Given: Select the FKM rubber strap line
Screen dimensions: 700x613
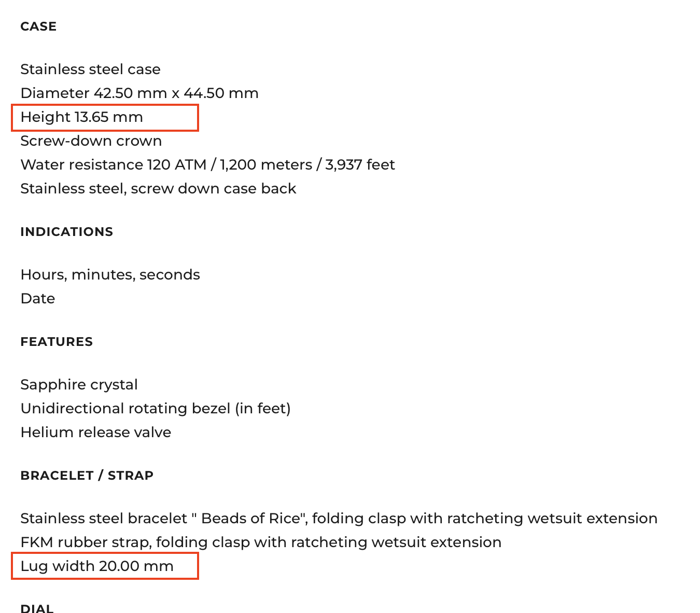Looking at the screenshot, I should coord(261,542).
